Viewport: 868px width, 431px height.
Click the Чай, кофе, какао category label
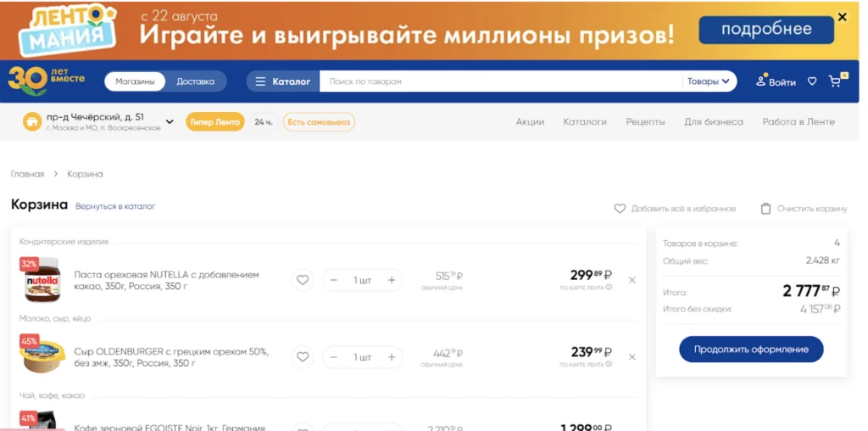point(52,395)
